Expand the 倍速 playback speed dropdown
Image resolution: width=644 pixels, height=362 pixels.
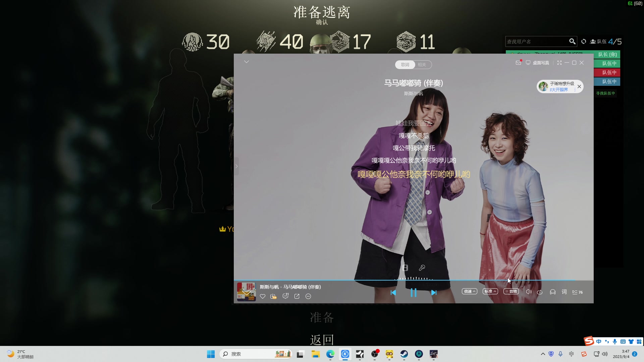(x=469, y=292)
